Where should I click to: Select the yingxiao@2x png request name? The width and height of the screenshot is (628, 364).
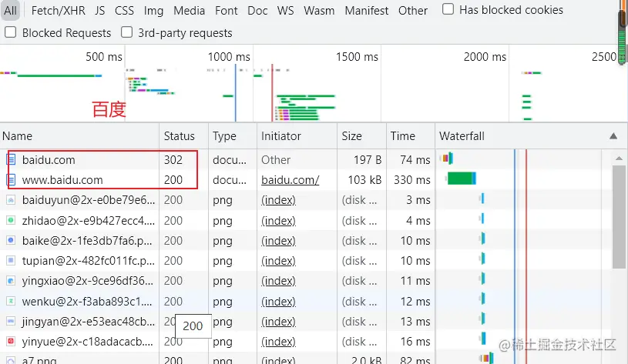pyautogui.click(x=88, y=281)
